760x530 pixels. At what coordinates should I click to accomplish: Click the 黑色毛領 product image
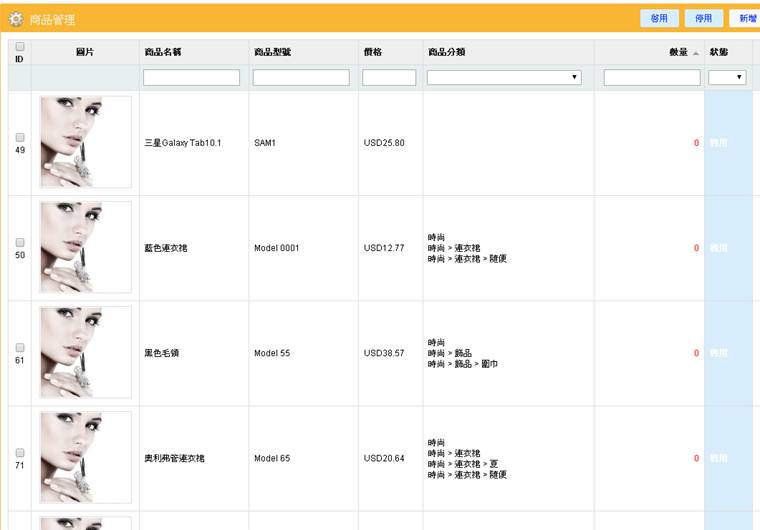tap(85, 352)
